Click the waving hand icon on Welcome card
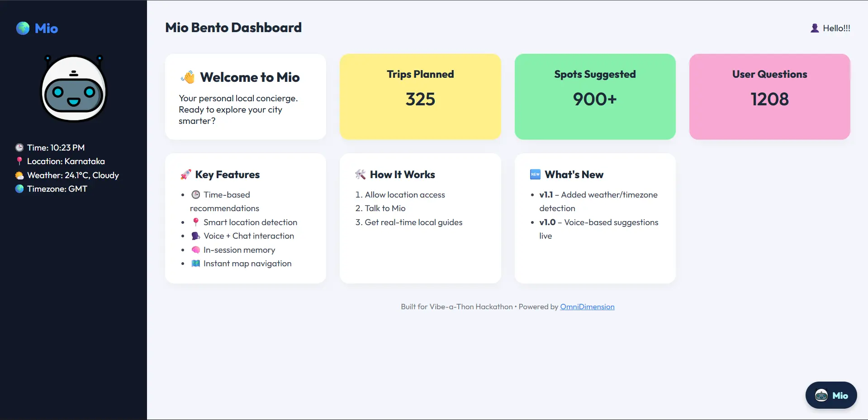The height and width of the screenshot is (420, 868). (x=187, y=77)
